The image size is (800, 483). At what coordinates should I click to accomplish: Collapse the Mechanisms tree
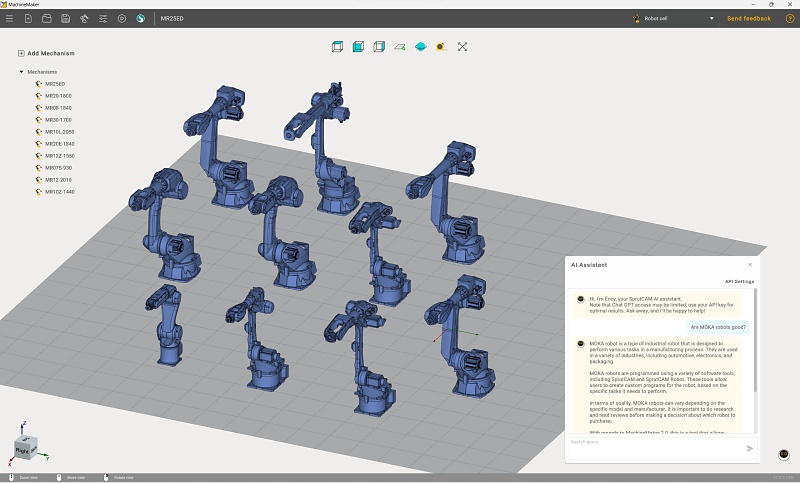[21, 72]
